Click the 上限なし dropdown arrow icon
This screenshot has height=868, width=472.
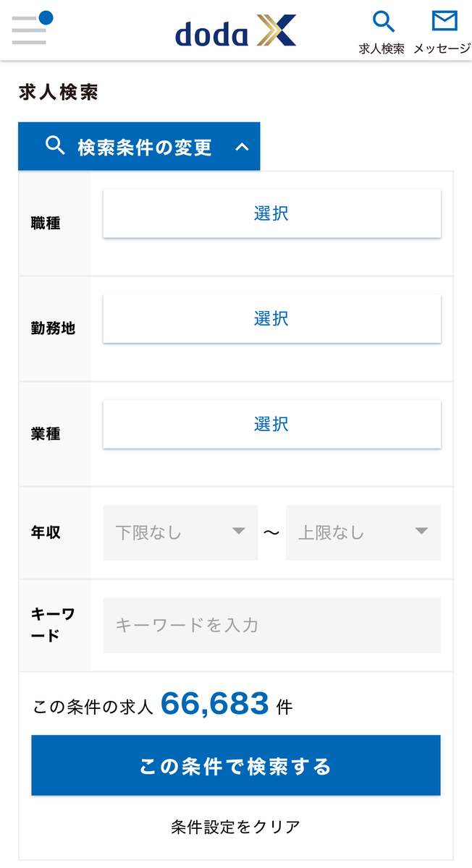click(422, 532)
